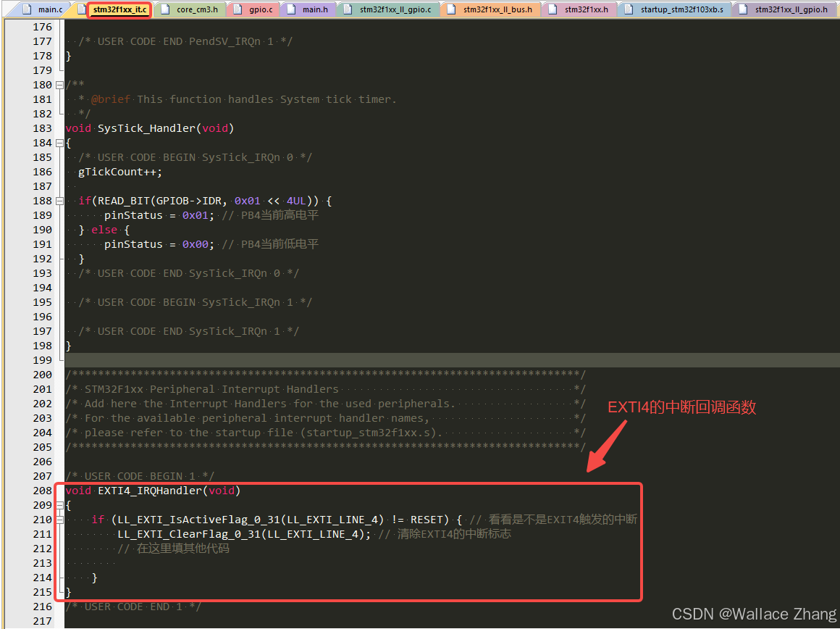840x629 pixels.
Task: Click USER CODE BEGIN SysTick_IRQn 1 comment
Action: click(195, 302)
